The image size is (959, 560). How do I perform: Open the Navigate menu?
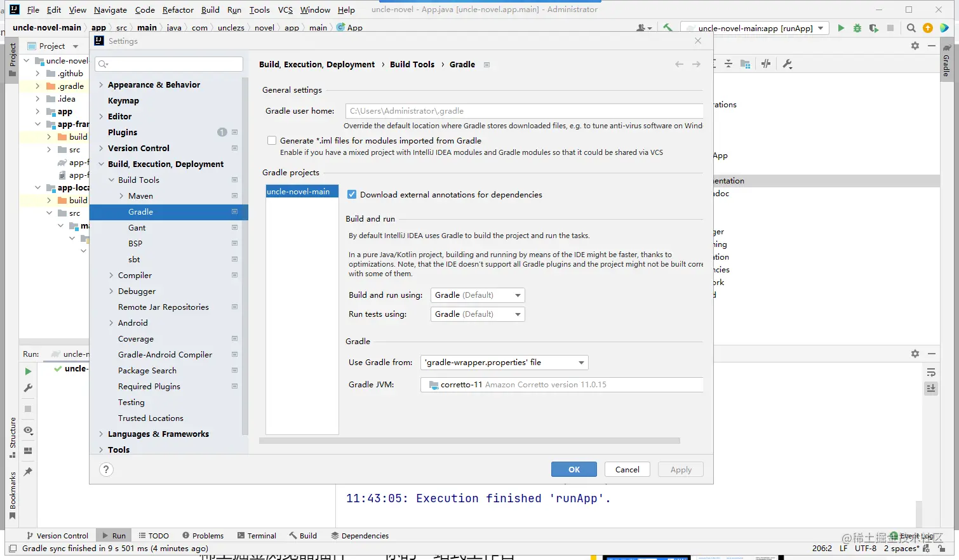pyautogui.click(x=111, y=10)
